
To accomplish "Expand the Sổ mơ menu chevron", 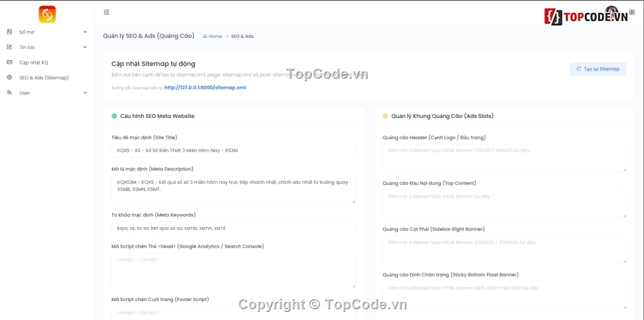I will 85,32.
